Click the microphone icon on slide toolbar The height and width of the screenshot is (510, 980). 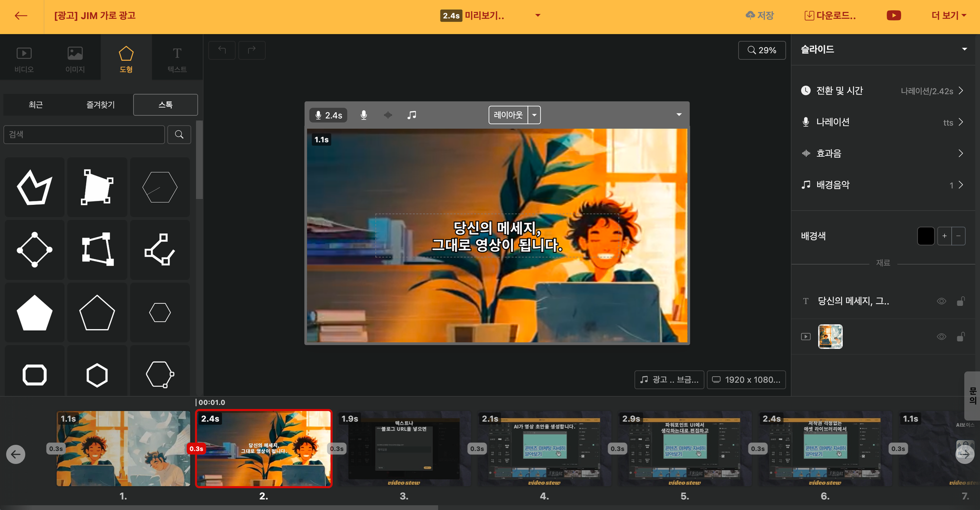pyautogui.click(x=364, y=115)
